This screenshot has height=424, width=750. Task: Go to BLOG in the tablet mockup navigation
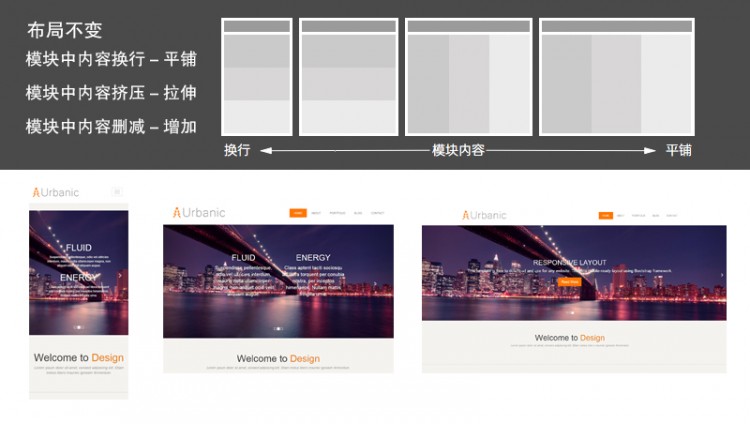[357, 213]
